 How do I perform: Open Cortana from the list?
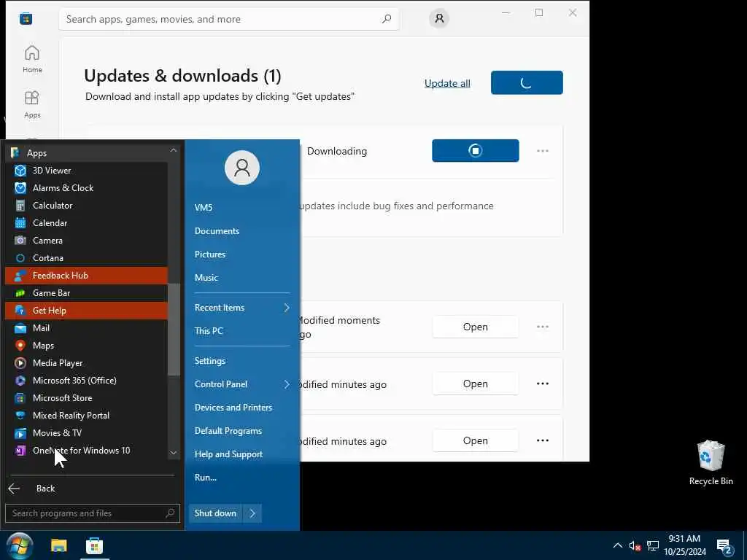click(86, 258)
